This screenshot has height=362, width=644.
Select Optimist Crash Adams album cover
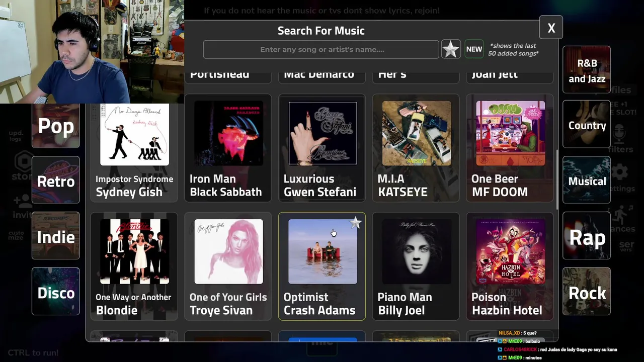(x=323, y=251)
